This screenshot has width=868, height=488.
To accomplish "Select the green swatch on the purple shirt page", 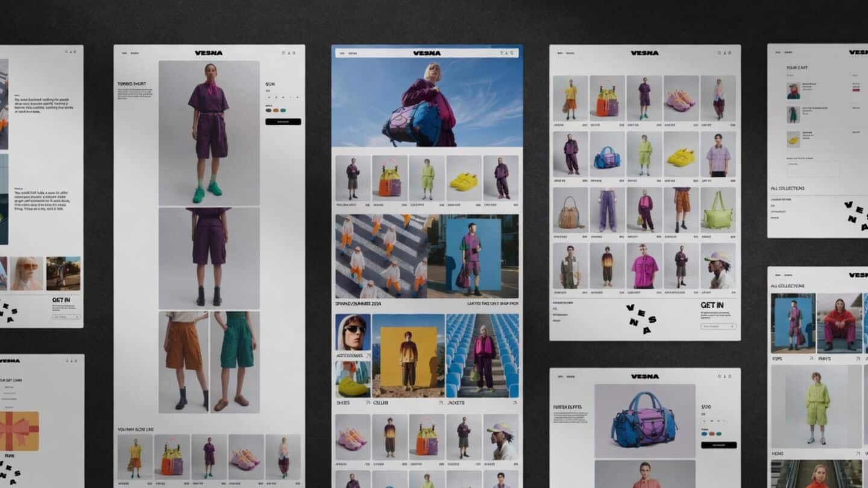I will pyautogui.click(x=283, y=110).
